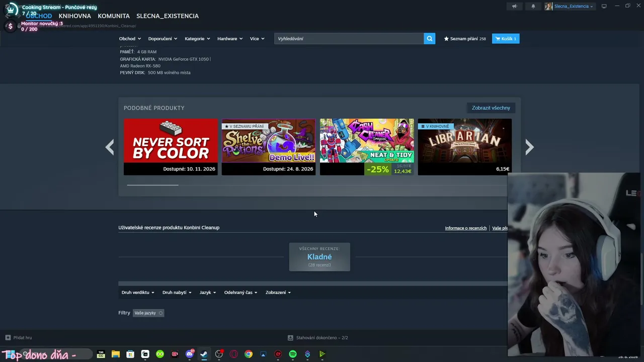Click the Uživatelské recenze produktu Konbini Cleanup heading
644x362 pixels.
coord(169,228)
